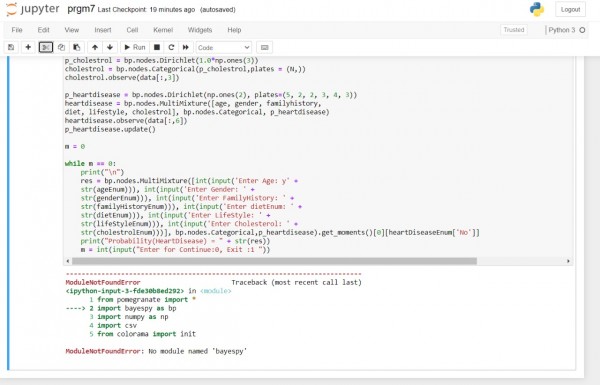
Task: Click the p_cholestrol Dirichlet code line
Action: 161,60
